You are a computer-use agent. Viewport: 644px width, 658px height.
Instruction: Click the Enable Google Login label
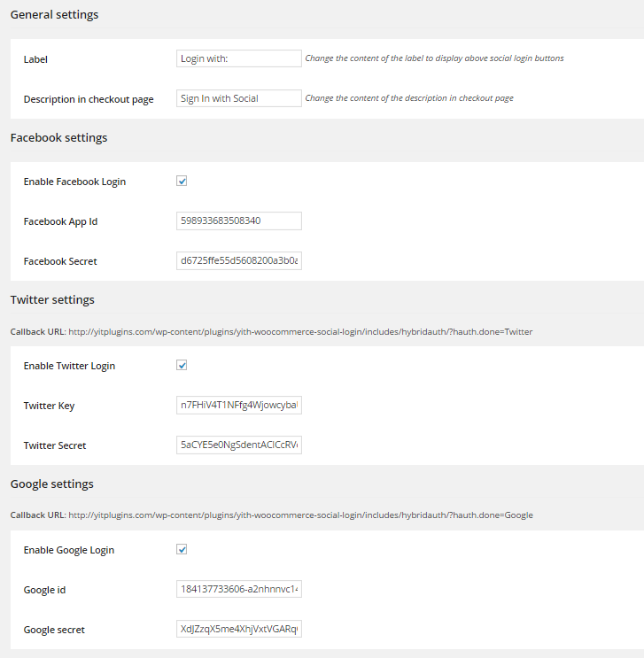tap(69, 550)
